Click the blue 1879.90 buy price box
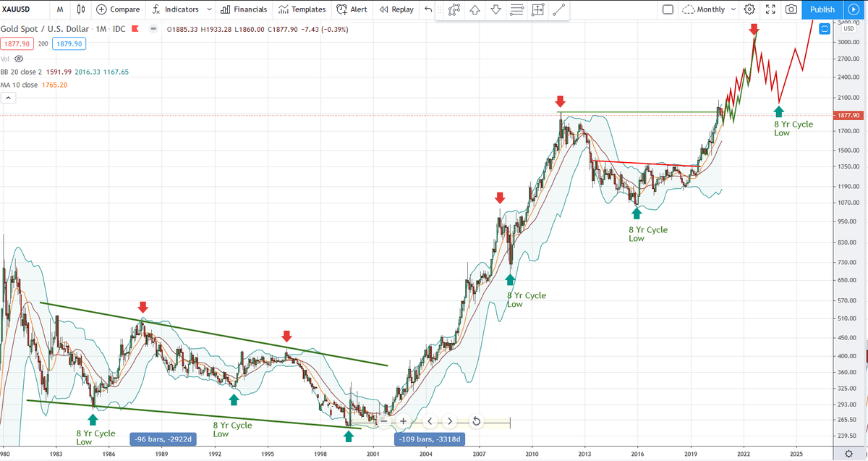This screenshot has height=461, width=868. pos(68,43)
